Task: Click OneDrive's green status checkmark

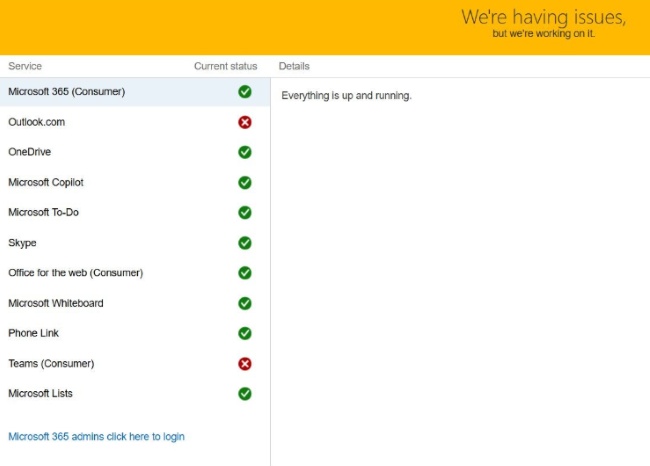Action: tap(245, 152)
